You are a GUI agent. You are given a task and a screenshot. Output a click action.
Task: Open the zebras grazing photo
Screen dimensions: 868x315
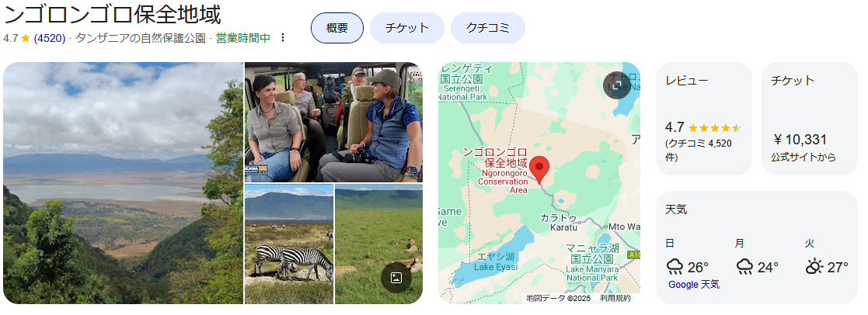coord(289,244)
